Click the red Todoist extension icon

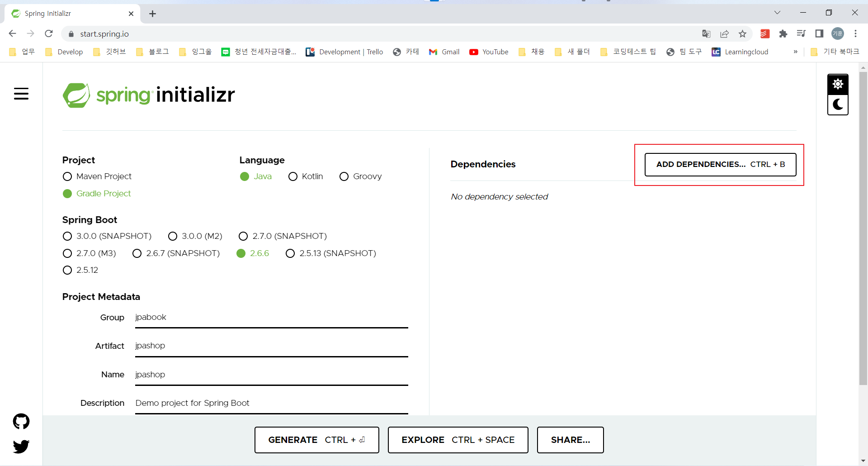(765, 33)
